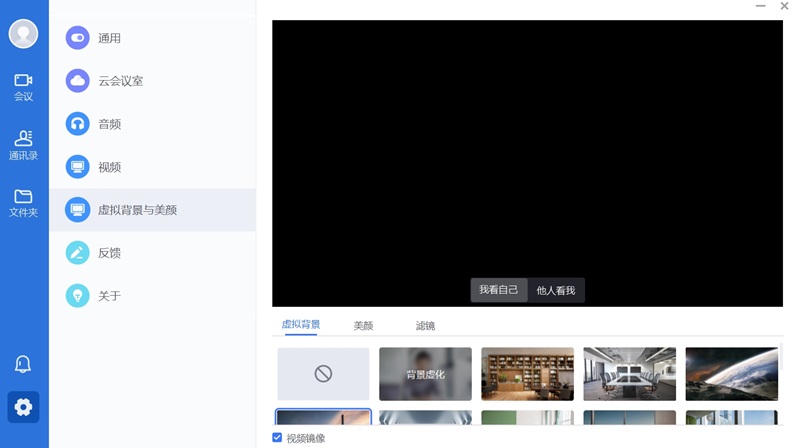Switch preview to 我看自己
The width and height of the screenshot is (800, 448).
tap(498, 290)
